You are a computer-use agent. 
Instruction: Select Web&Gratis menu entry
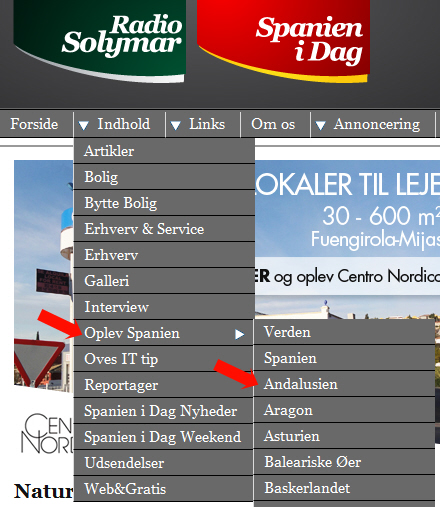163,489
